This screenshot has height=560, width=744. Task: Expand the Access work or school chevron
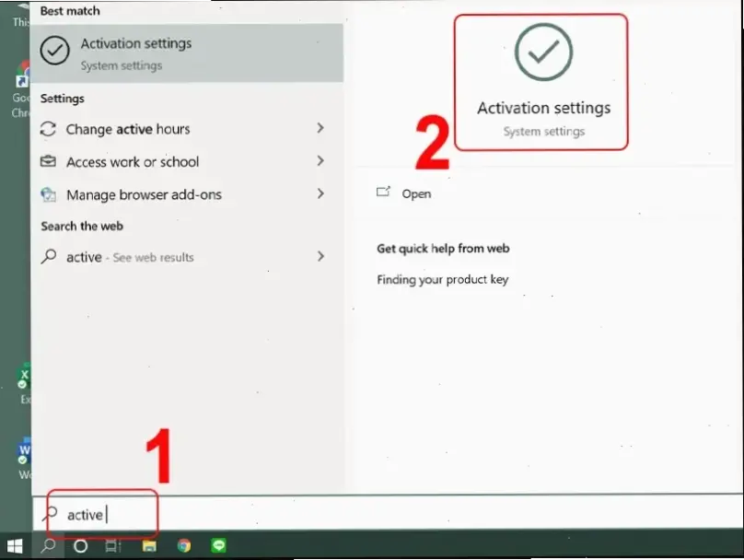pyautogui.click(x=320, y=161)
